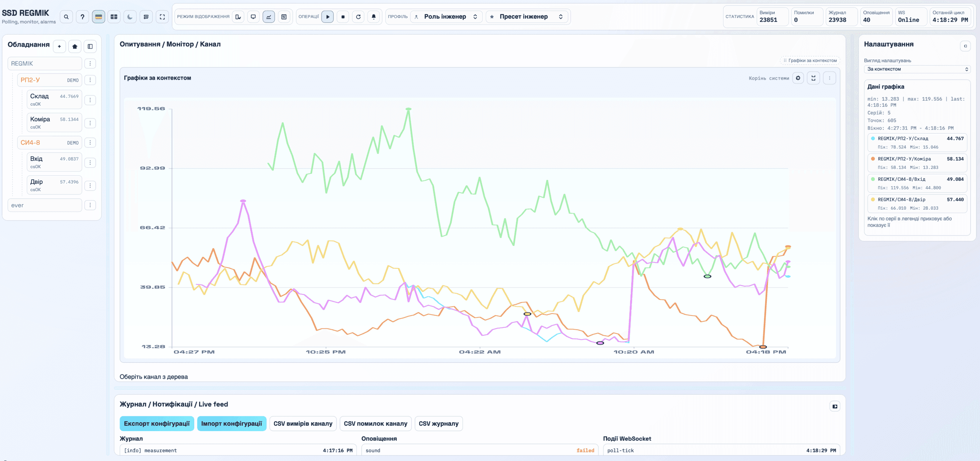The image size is (980, 461).
Task: Open chart settings gear icon
Action: pyautogui.click(x=798, y=78)
